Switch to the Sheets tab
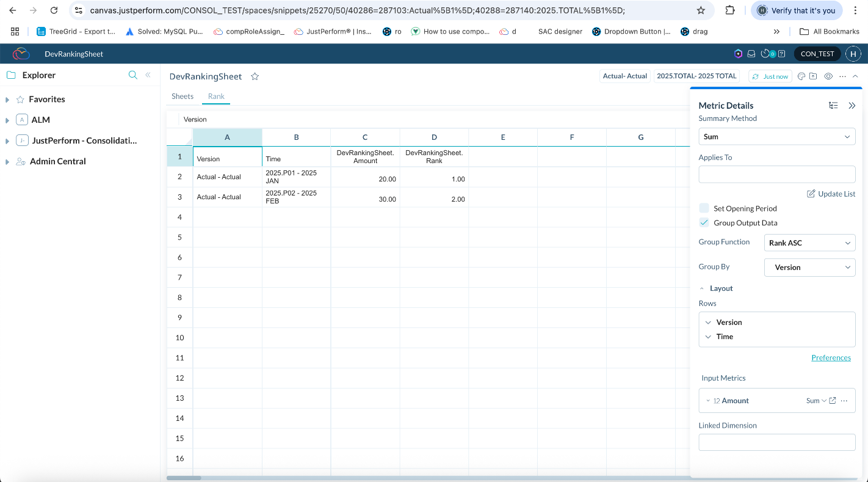The width and height of the screenshot is (868, 482). pyautogui.click(x=183, y=97)
